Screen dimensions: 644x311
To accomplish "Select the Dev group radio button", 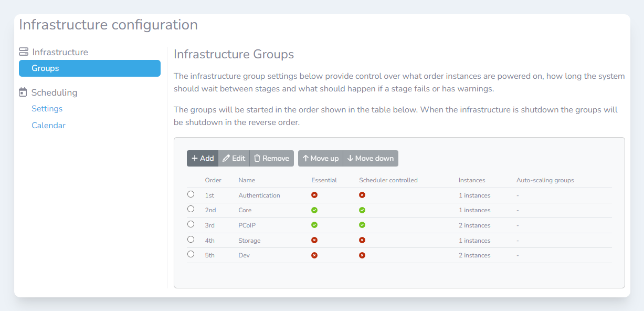I will click(x=191, y=254).
